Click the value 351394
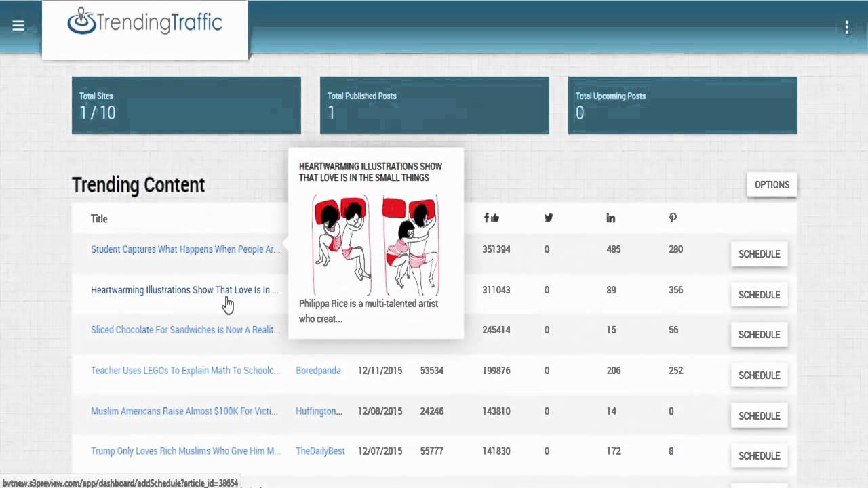868x488 pixels. [496, 249]
